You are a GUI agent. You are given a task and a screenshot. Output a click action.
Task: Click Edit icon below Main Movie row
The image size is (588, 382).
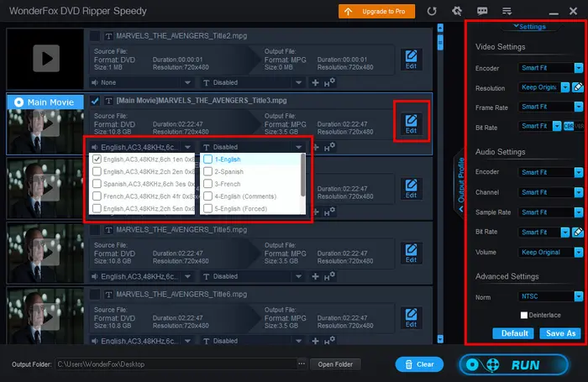(411, 189)
